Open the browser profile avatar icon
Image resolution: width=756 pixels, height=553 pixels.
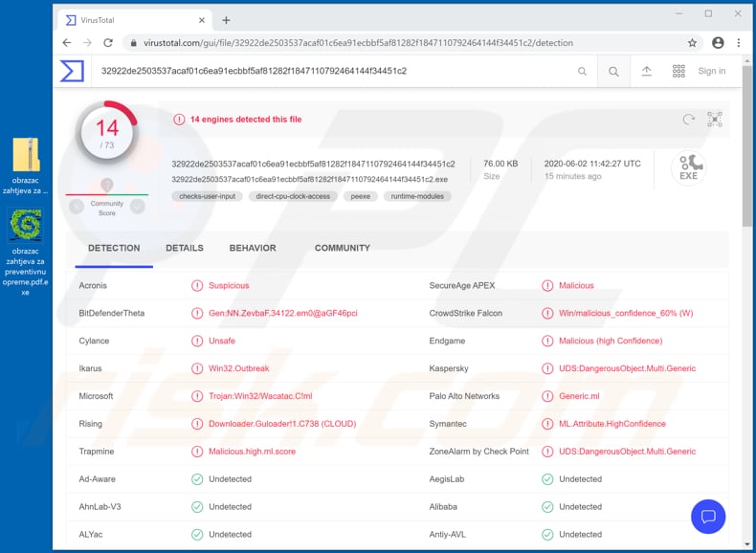[718, 43]
